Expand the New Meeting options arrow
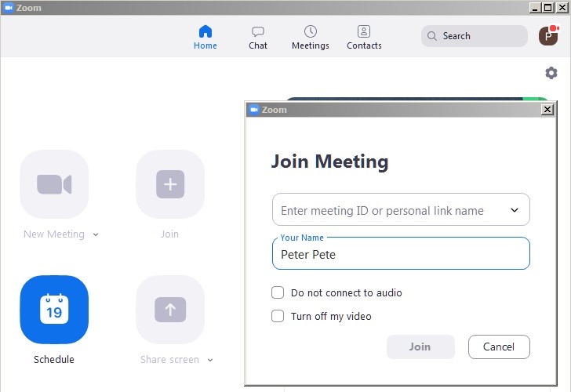 pyautogui.click(x=96, y=234)
